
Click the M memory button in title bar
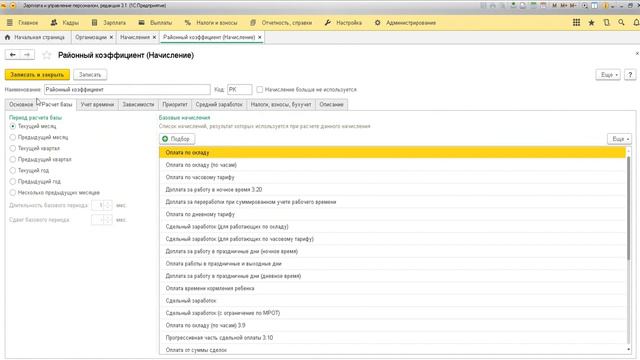(554, 6)
